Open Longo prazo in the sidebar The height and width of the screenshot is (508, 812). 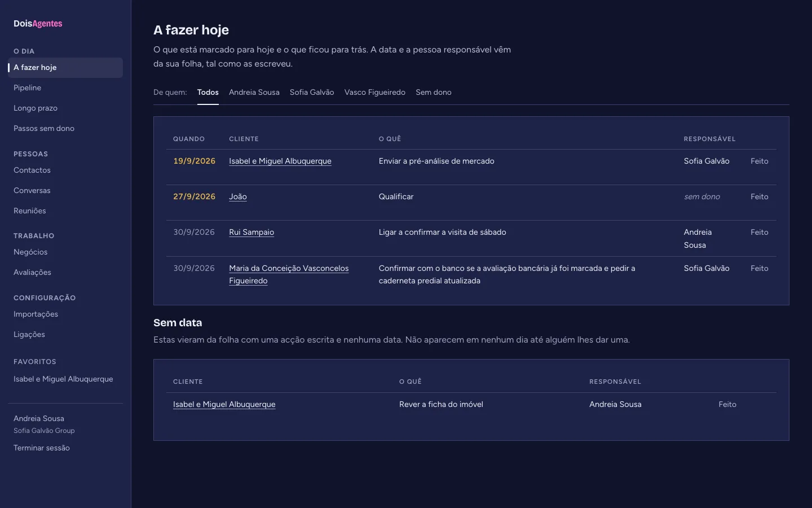click(x=65, y=108)
